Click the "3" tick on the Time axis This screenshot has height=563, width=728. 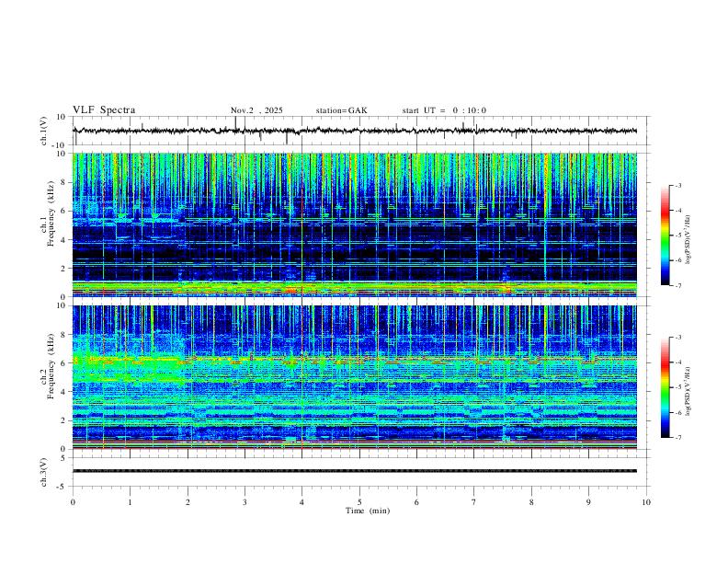tap(245, 502)
